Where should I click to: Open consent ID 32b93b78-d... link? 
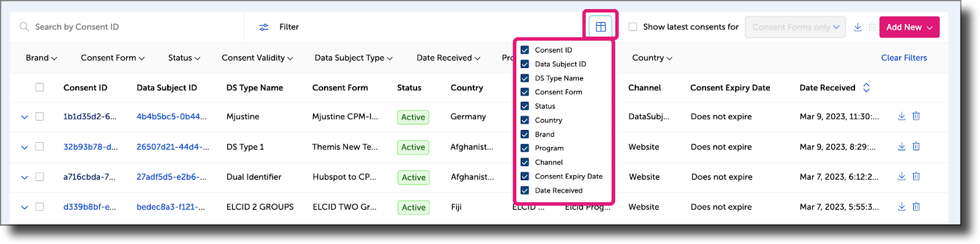point(91,147)
